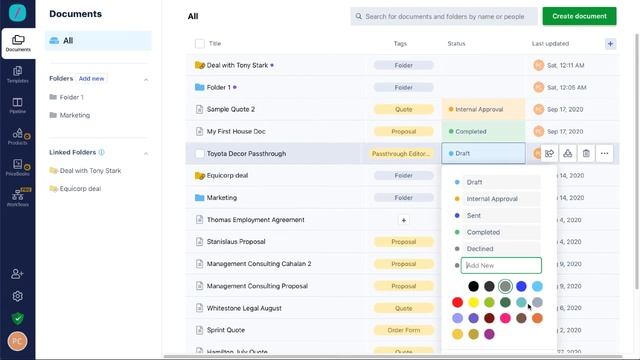Click share icon for Toyota Decor Passthrough
The height and width of the screenshot is (360, 640).
(x=549, y=153)
